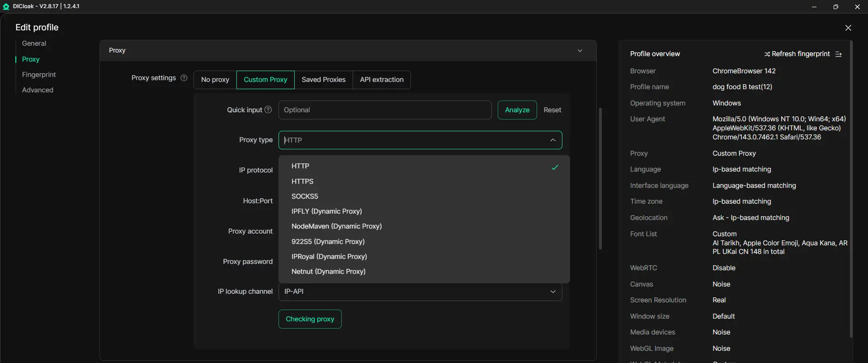Close the Proxy type dropdown arrow
Screen dimensions: 868x363
click(x=553, y=140)
